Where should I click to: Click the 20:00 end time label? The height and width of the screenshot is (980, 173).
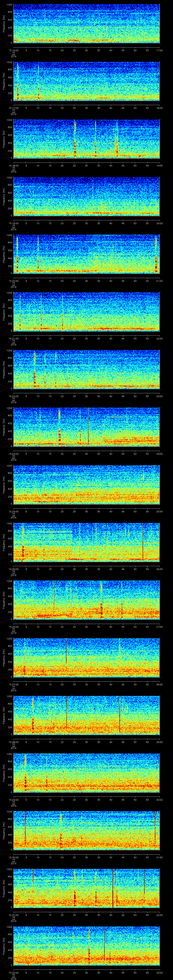pyautogui.click(x=159, y=223)
